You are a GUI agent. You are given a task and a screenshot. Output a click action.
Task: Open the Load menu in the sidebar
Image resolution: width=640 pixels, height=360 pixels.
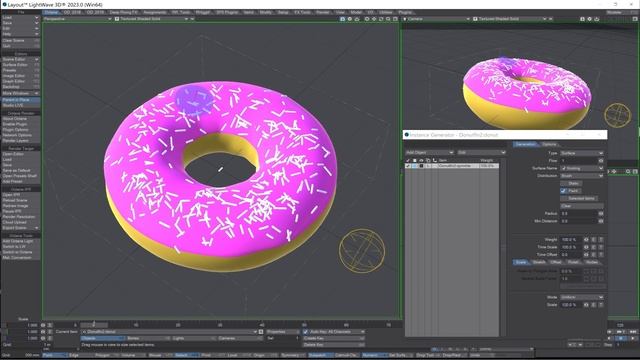[20, 18]
